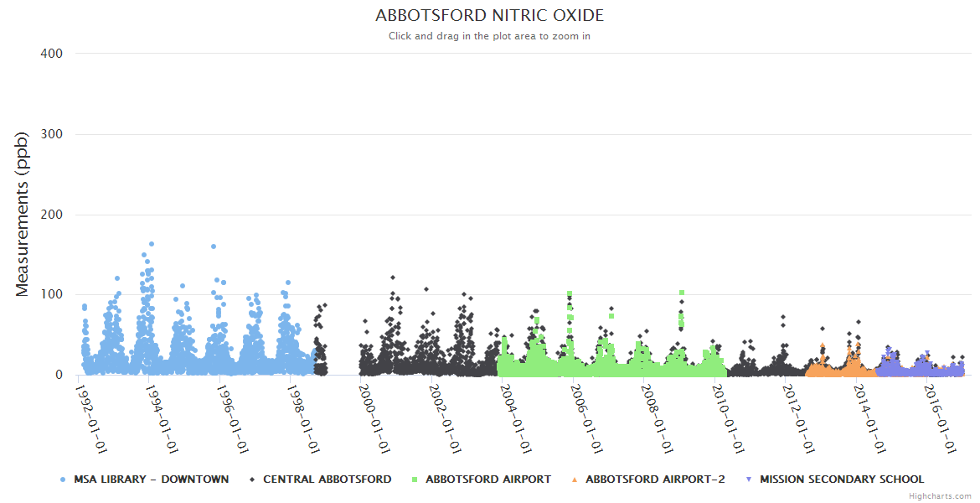The image size is (980, 503).
Task: Click the green square Abbotsford Airport legend marker
Action: click(x=415, y=480)
